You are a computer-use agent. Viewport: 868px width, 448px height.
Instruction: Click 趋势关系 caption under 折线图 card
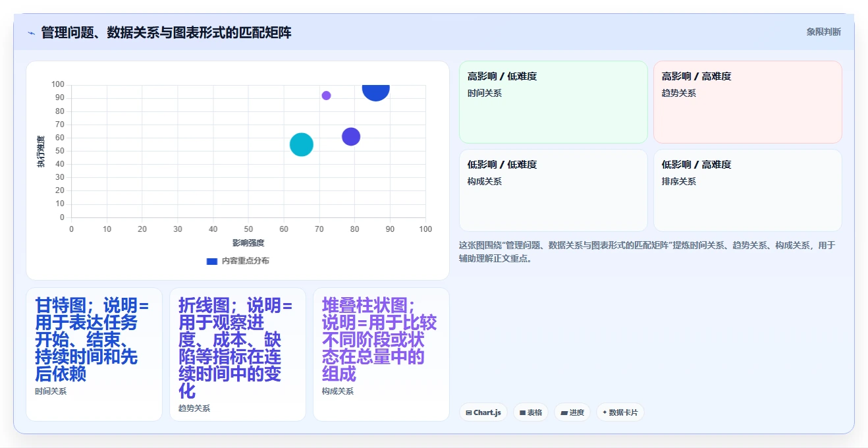point(194,408)
